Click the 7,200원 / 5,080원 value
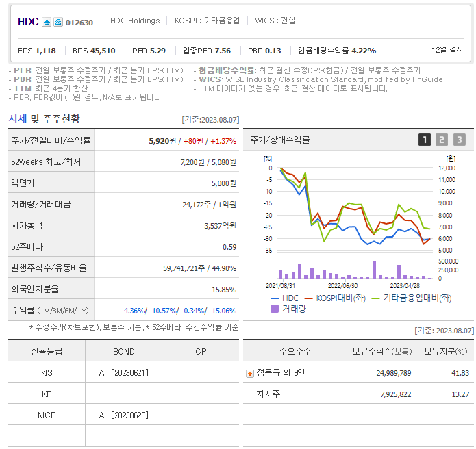 (x=208, y=162)
